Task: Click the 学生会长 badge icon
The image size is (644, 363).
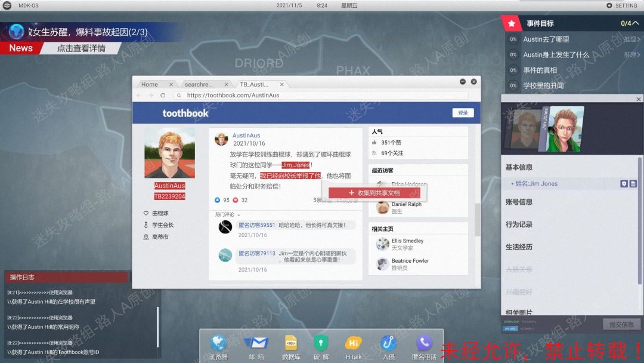Action: [x=146, y=225]
